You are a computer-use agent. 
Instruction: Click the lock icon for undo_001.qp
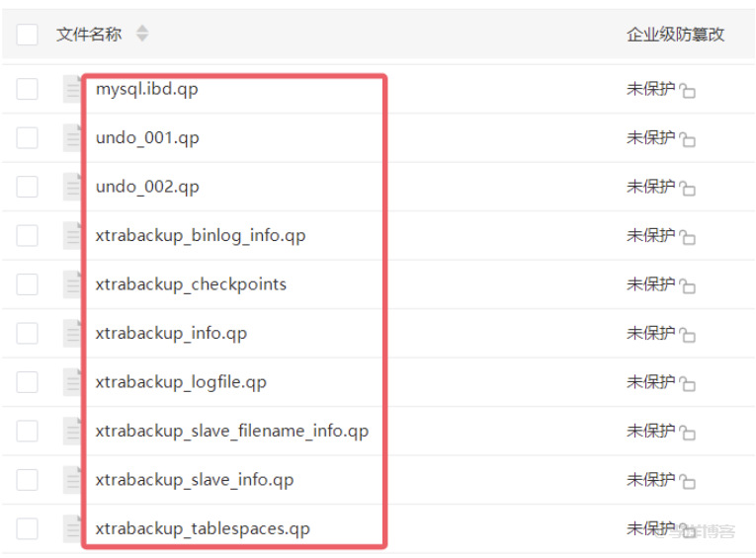click(688, 139)
